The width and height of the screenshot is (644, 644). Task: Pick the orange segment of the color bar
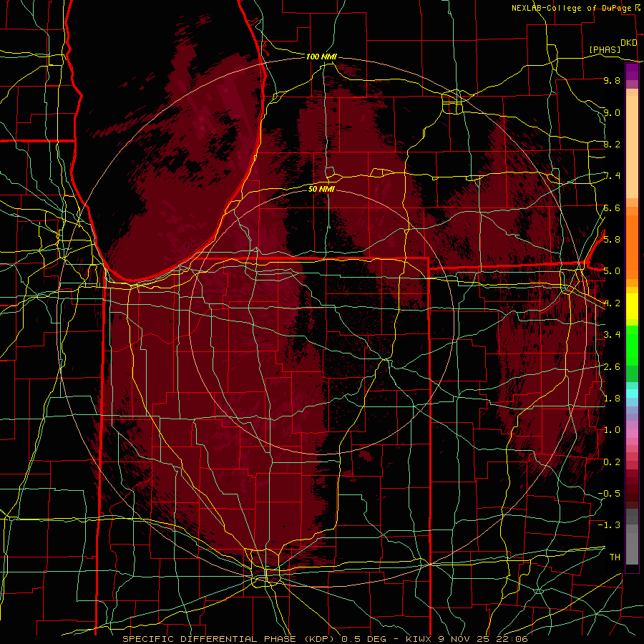coord(632,246)
